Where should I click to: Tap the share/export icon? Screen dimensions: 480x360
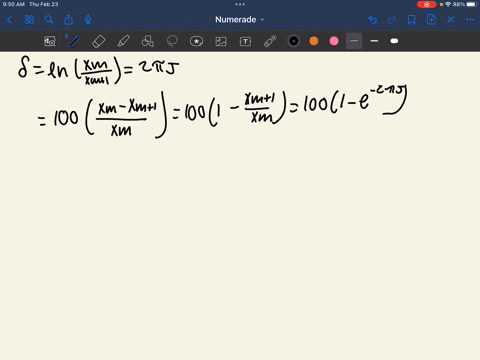coord(68,20)
